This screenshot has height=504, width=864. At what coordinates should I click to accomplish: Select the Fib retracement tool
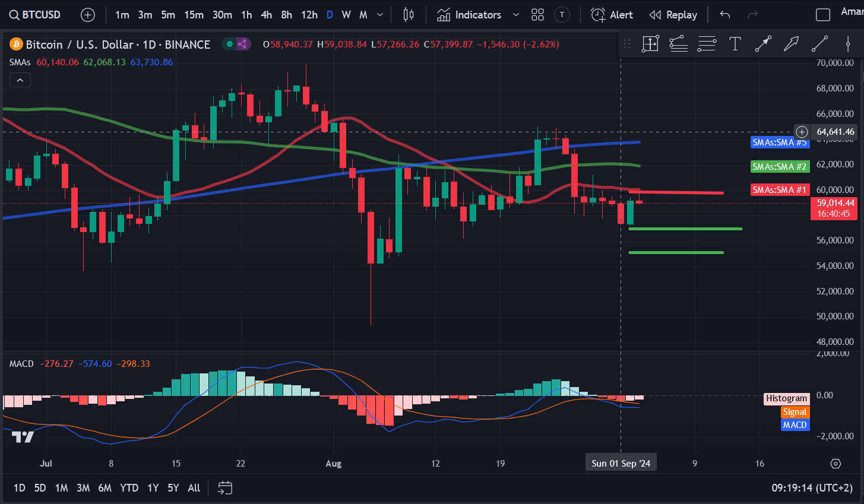pos(678,43)
